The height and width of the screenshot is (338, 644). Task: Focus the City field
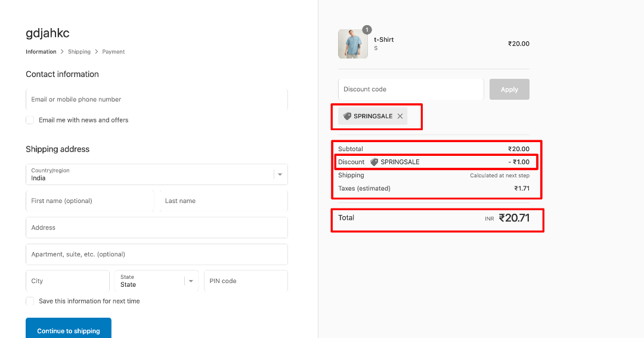[x=68, y=281]
